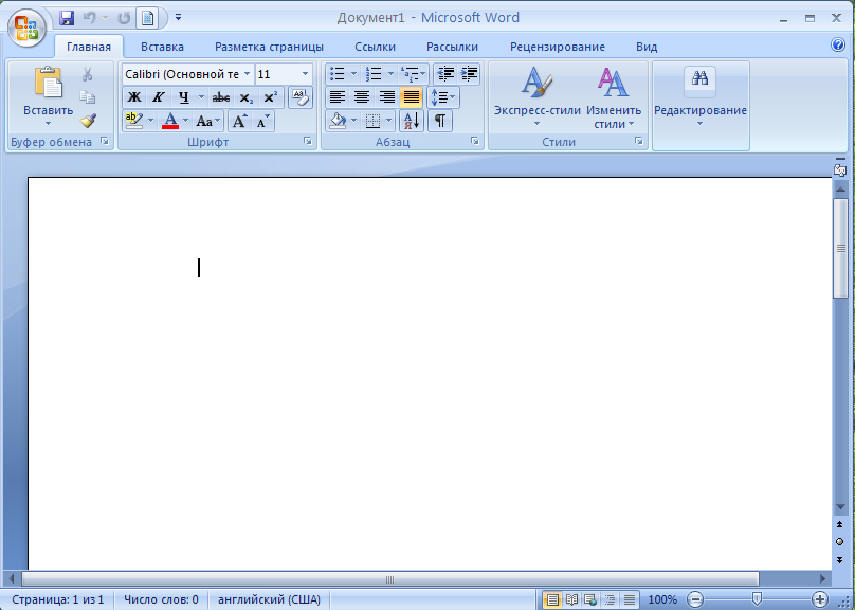Toggle superscript formatting
Screen dimensions: 855x610
270,98
